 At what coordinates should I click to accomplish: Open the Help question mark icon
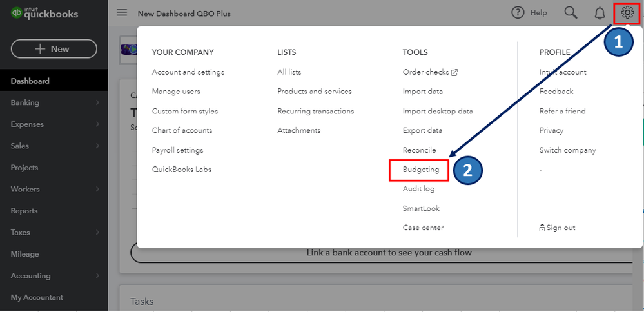pos(518,13)
